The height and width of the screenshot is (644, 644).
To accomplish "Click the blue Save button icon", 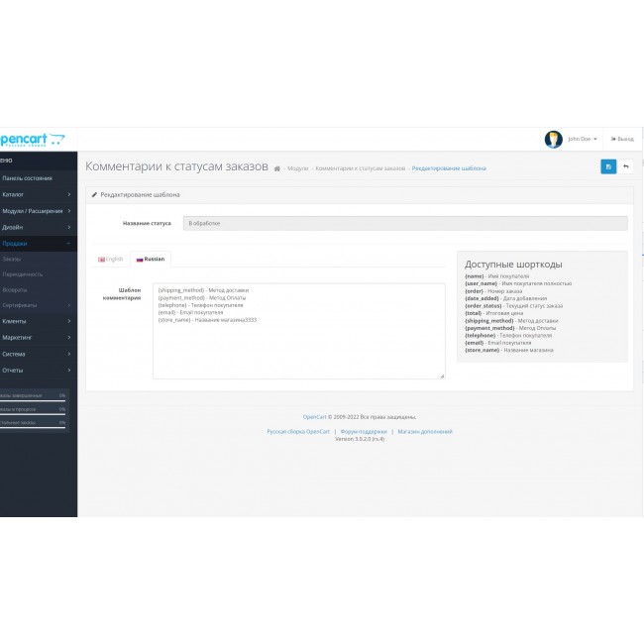I will pos(607,166).
